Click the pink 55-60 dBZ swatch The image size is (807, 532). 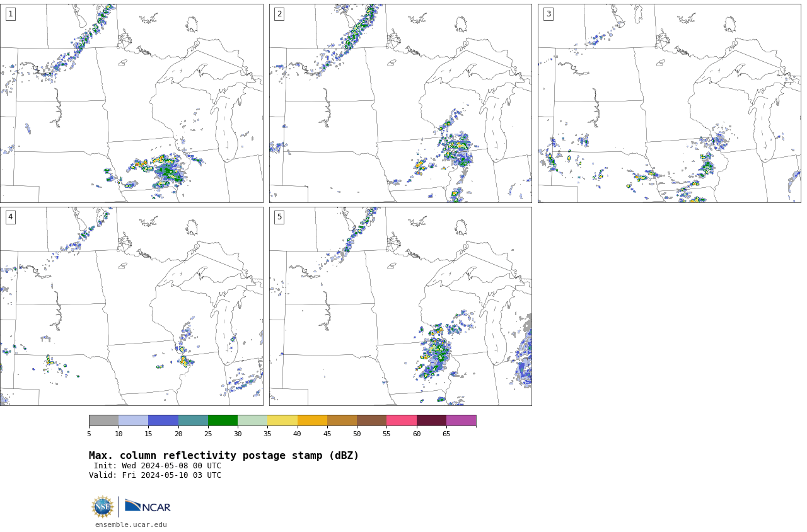coord(402,420)
